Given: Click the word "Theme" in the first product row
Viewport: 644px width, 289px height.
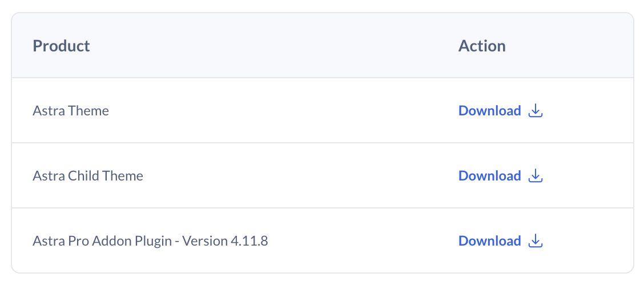Looking at the screenshot, I should [x=89, y=111].
